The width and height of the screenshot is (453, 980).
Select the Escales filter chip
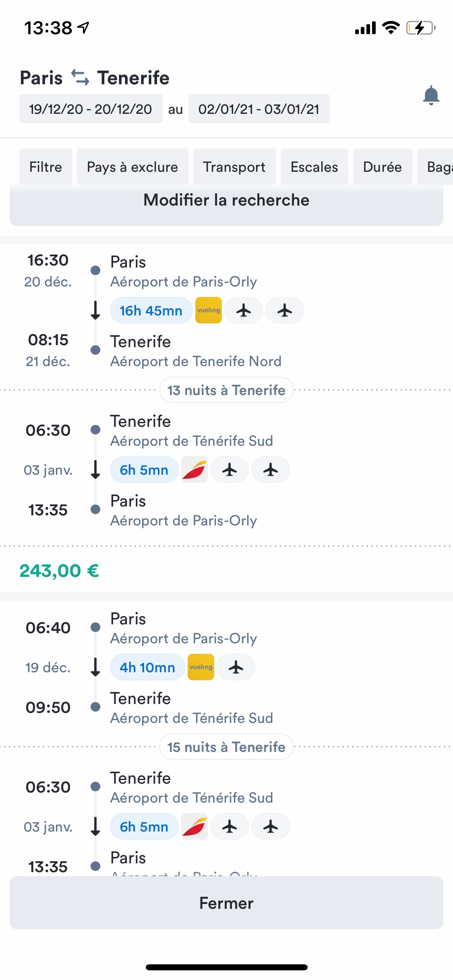[314, 167]
